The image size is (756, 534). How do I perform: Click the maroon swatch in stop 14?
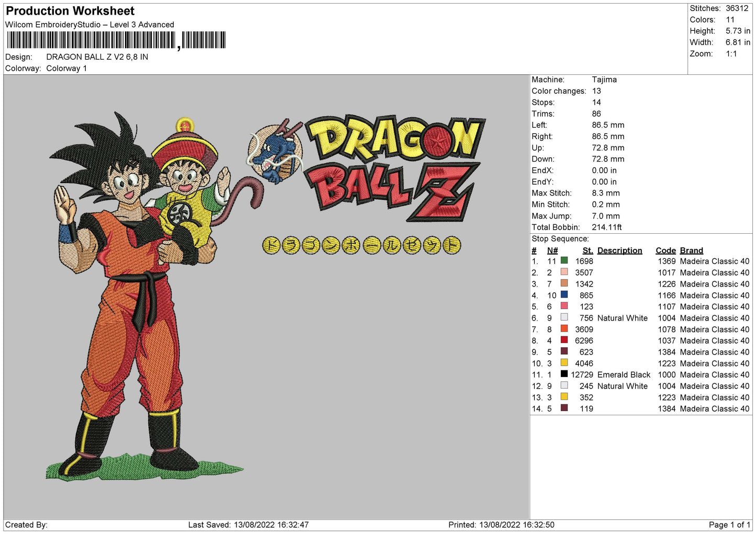pos(564,408)
